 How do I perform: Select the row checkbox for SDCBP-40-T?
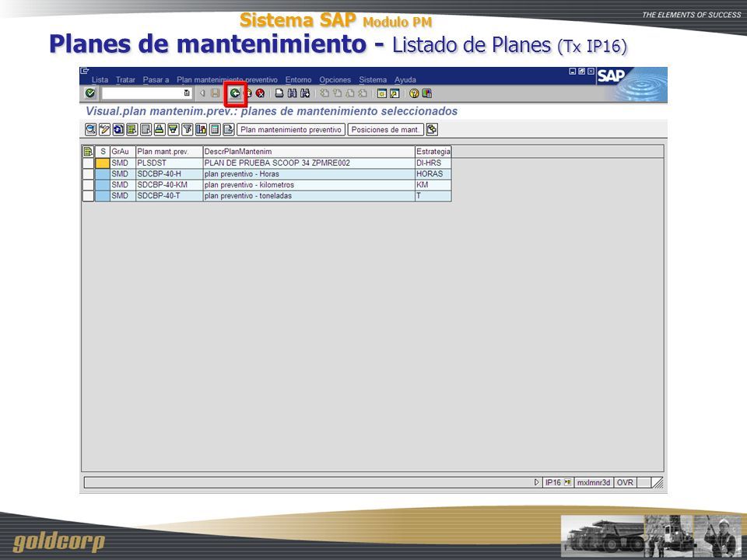click(88, 196)
